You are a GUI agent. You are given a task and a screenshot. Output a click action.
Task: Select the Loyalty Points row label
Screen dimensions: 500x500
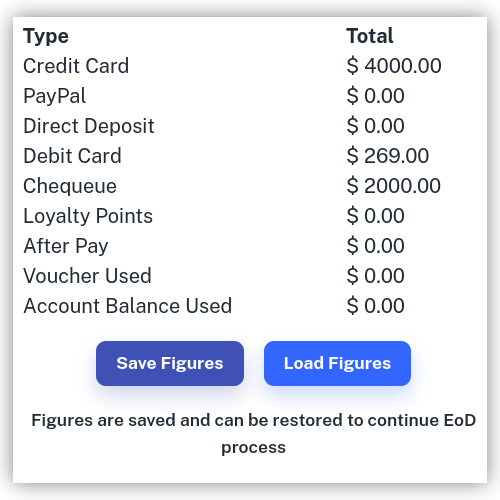click(x=88, y=216)
